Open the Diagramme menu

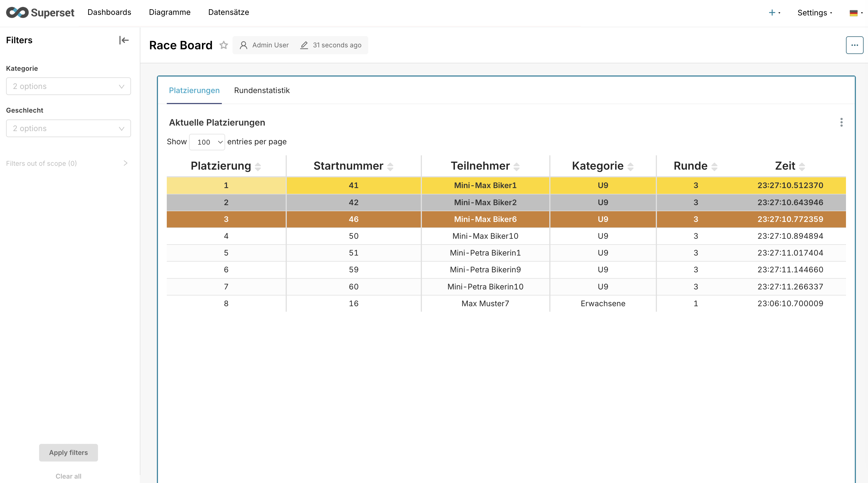click(170, 12)
